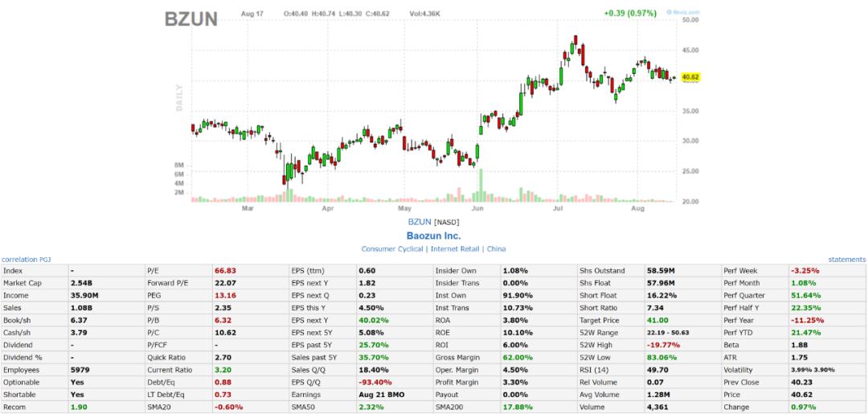
Task: Click the EPS (ttm) value 0.60
Action: click(x=367, y=271)
